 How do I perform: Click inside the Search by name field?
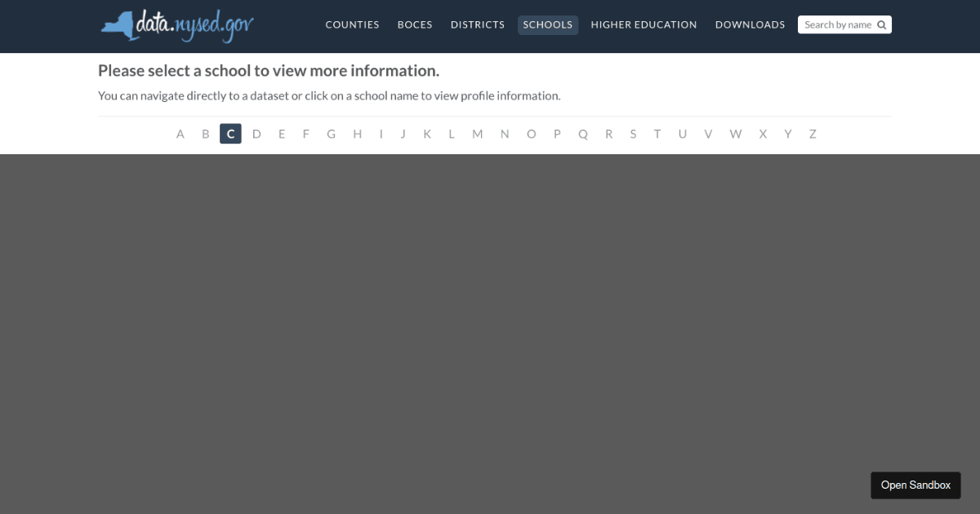point(837,24)
